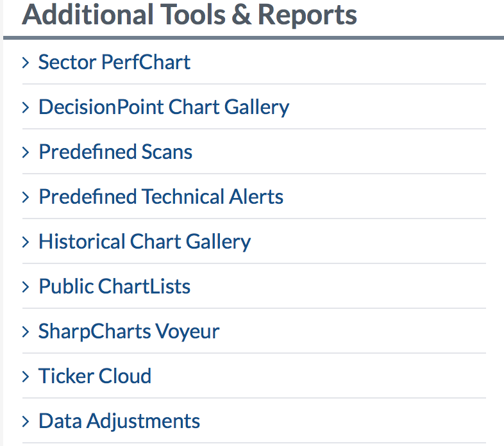This screenshot has height=446, width=504.
Task: Click the arrow icon next to Ticker Cloud
Action: tap(26, 376)
